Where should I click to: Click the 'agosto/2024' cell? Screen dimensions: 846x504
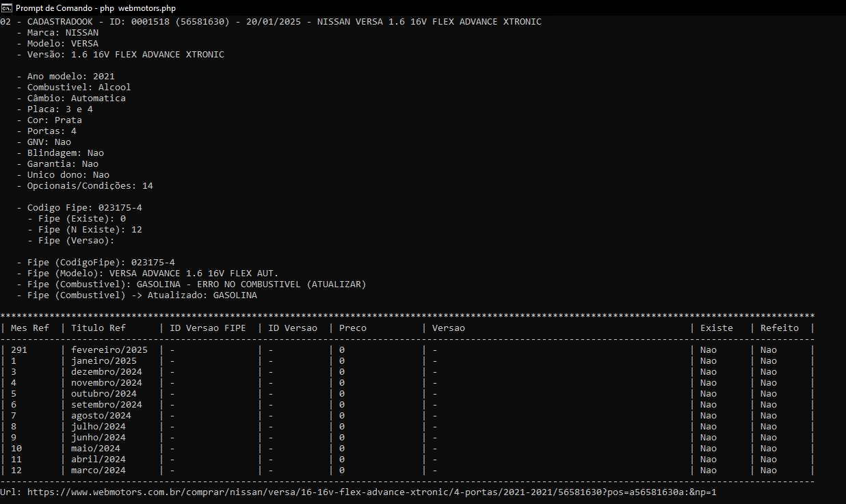pos(101,416)
